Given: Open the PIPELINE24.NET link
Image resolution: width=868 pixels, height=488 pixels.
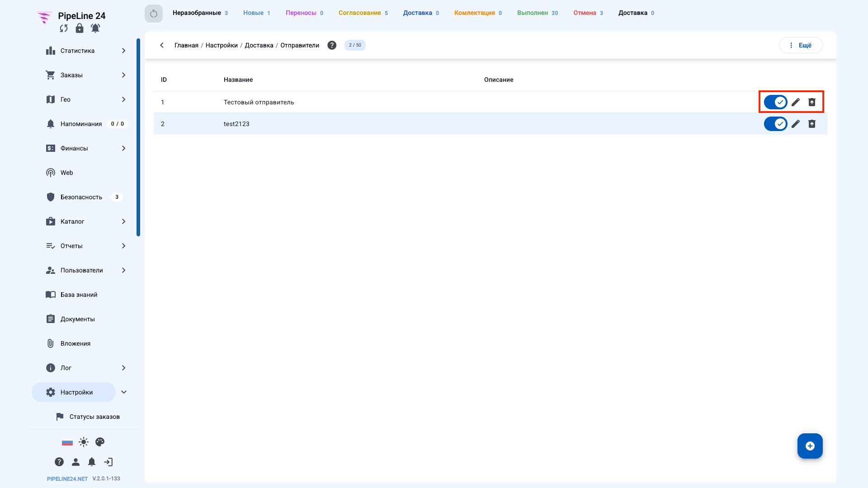Looking at the screenshot, I should click(x=67, y=479).
